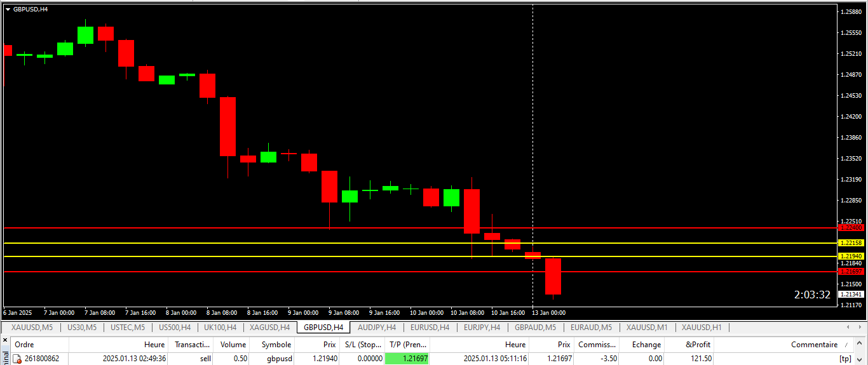Click close time 2025.01.13 05:11:16
This screenshot has height=365, width=868.
[x=495, y=359]
